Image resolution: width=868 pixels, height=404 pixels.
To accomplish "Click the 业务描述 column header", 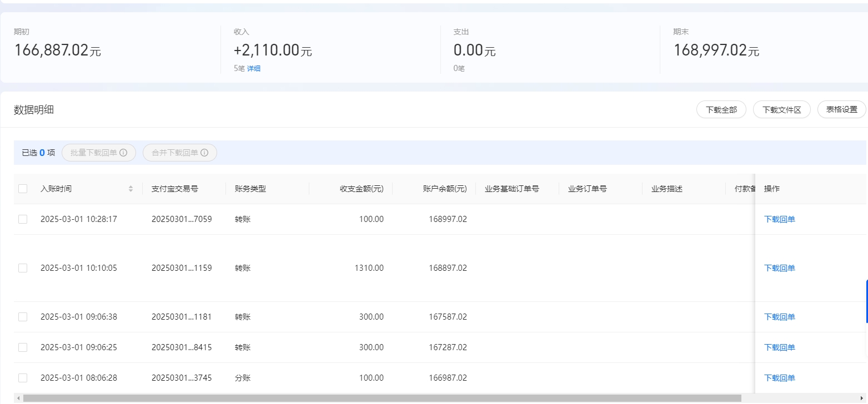I will point(667,189).
